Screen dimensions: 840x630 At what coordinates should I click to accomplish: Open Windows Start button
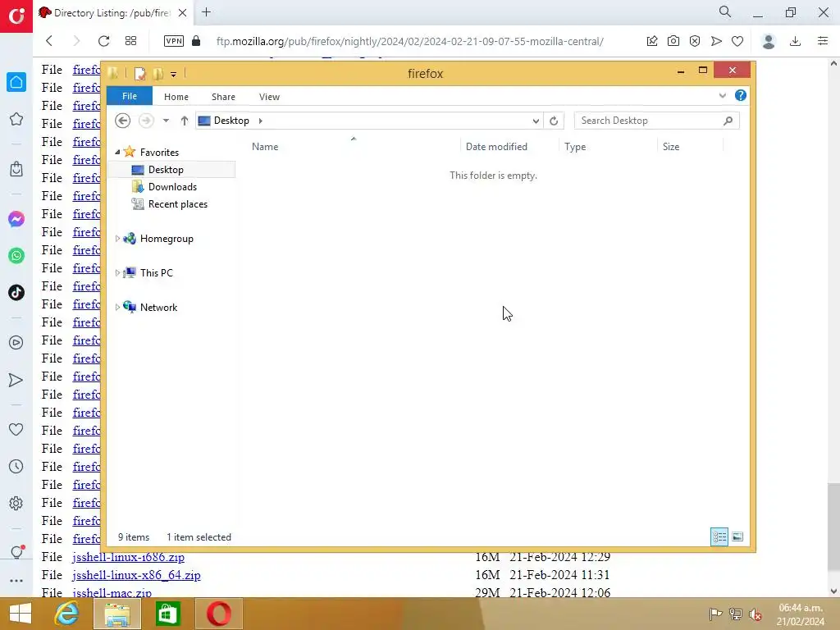(21, 614)
